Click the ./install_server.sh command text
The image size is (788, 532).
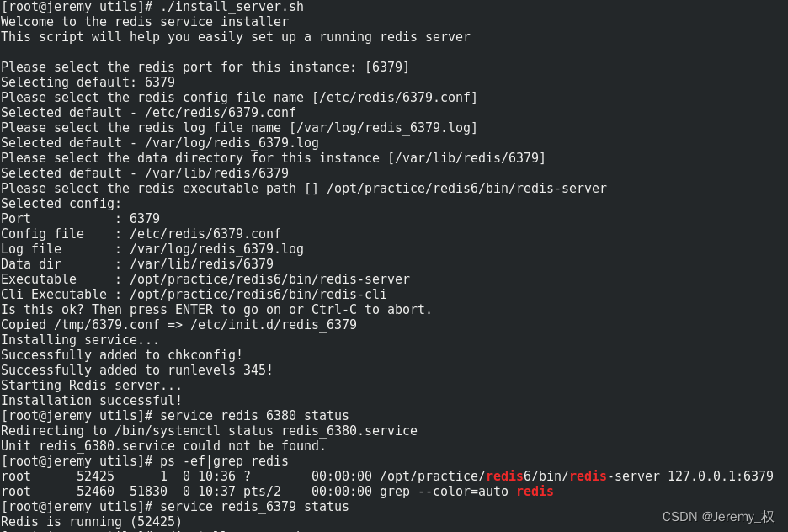[x=232, y=7]
